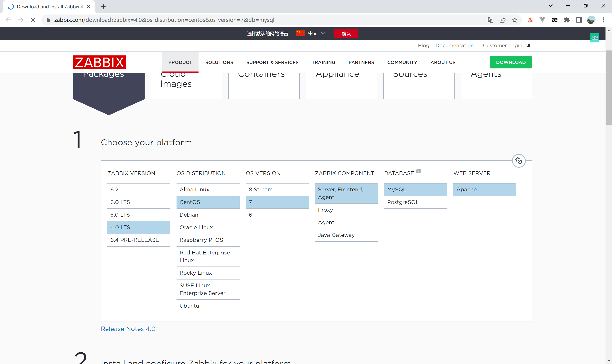Select Java Gateway component
This screenshot has width=612, height=364.
(346, 235)
